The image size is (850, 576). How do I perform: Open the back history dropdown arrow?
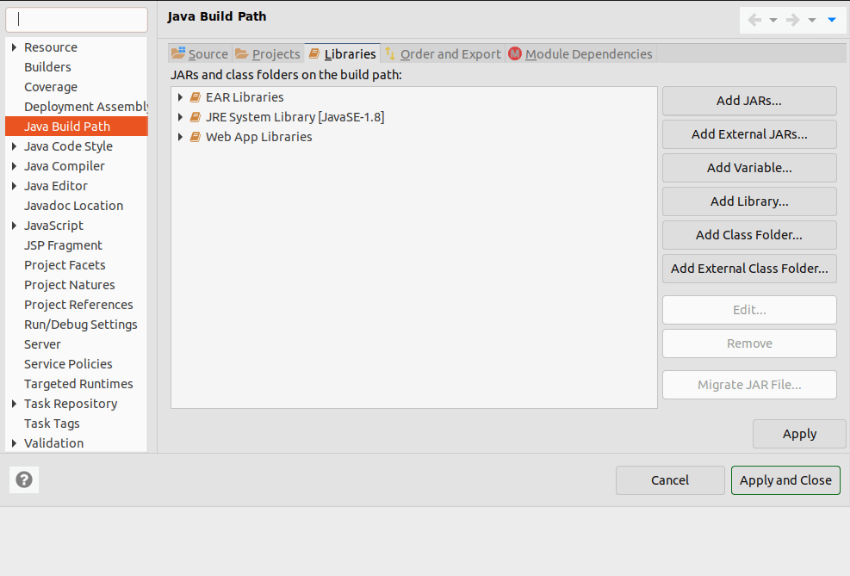click(x=774, y=20)
